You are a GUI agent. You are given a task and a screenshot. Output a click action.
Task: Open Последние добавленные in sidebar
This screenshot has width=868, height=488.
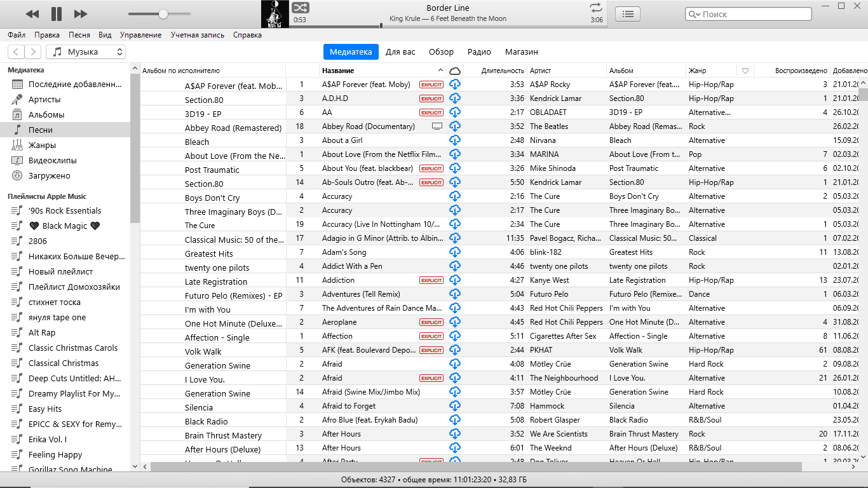tap(65, 84)
